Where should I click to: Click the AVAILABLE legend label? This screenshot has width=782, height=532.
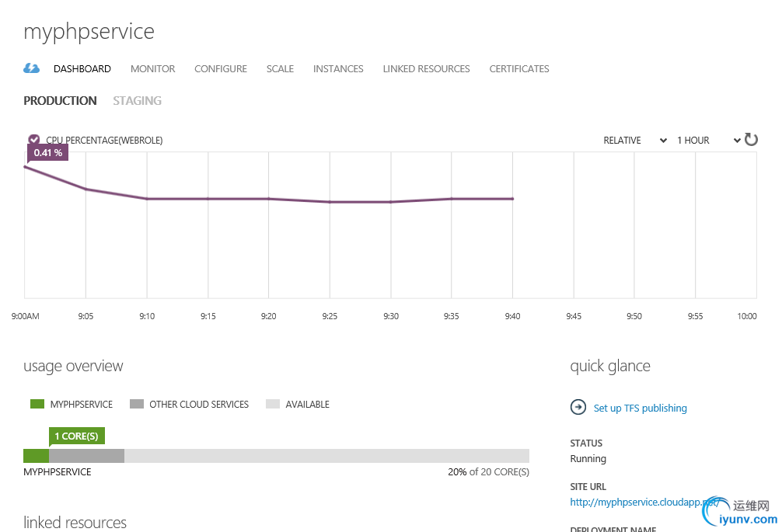tap(307, 404)
